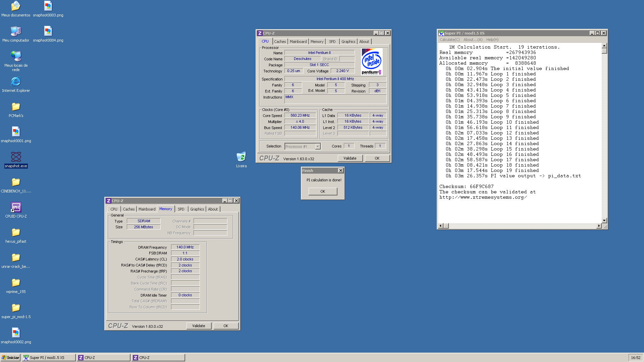Click the taskbar clock showing 16:52
Viewport: 644px width, 362px height.
pos(636,358)
